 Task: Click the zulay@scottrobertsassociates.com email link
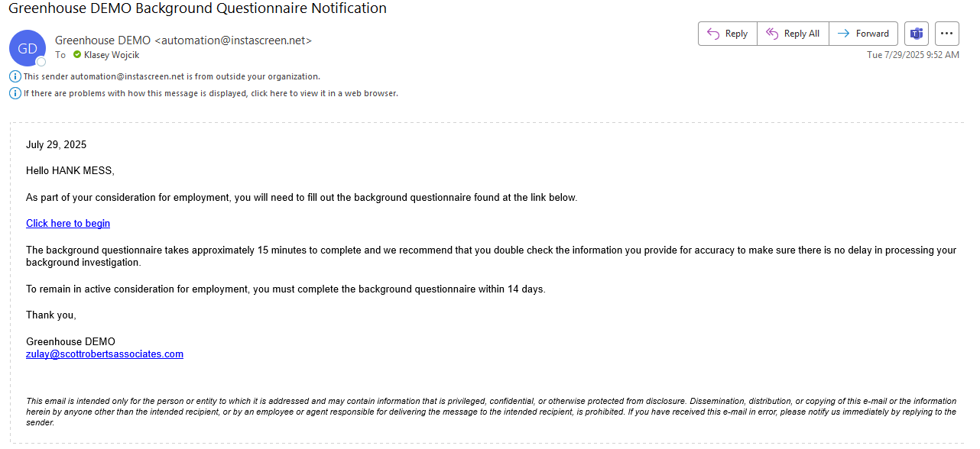coord(105,354)
